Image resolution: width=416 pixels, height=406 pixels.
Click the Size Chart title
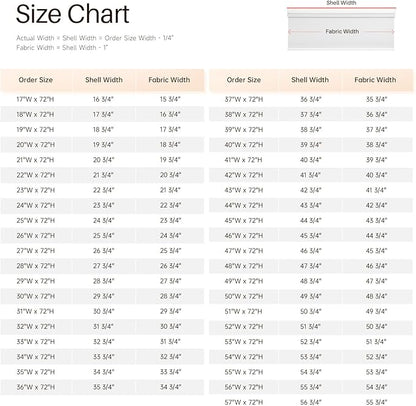72,14
